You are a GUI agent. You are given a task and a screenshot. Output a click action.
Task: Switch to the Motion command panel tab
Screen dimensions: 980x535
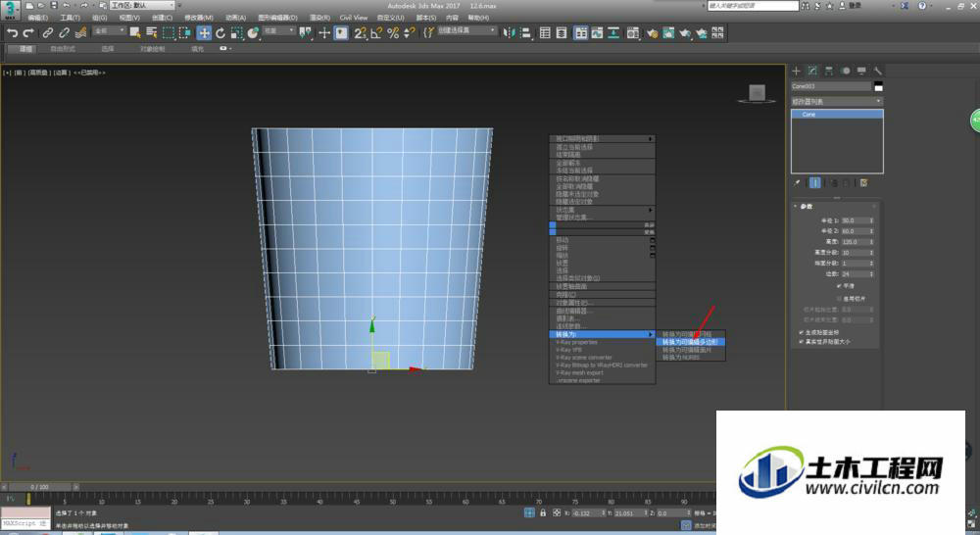846,71
